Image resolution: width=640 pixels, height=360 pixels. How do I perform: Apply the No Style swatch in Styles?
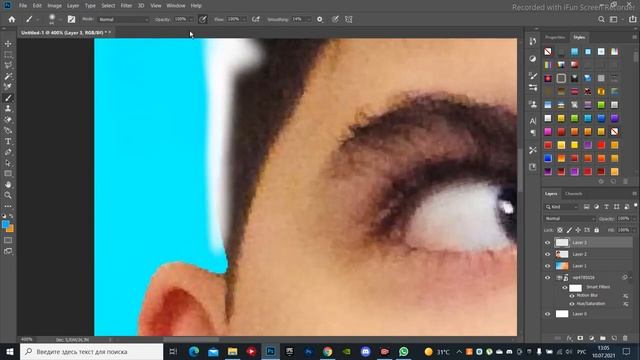point(548,52)
